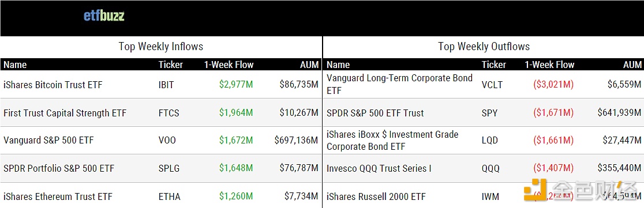Screen dimensions: 644x208
Task: Click the SPY ticker symbol
Action: click(x=489, y=113)
